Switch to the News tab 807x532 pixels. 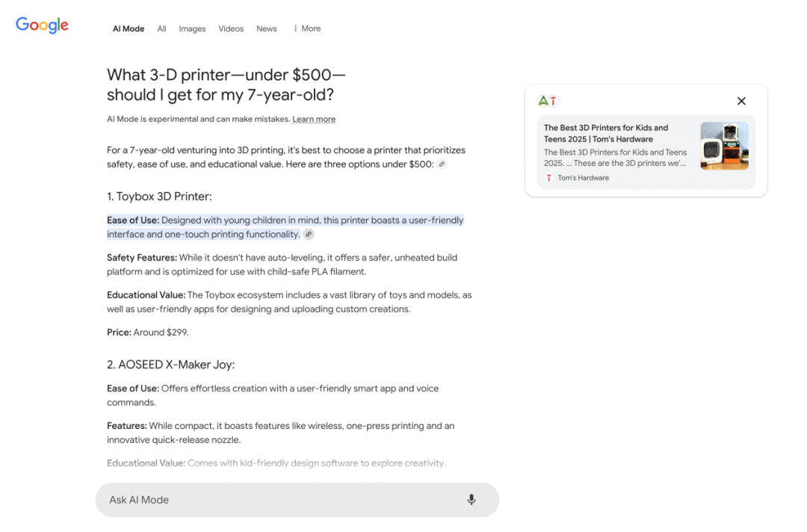[267, 29]
